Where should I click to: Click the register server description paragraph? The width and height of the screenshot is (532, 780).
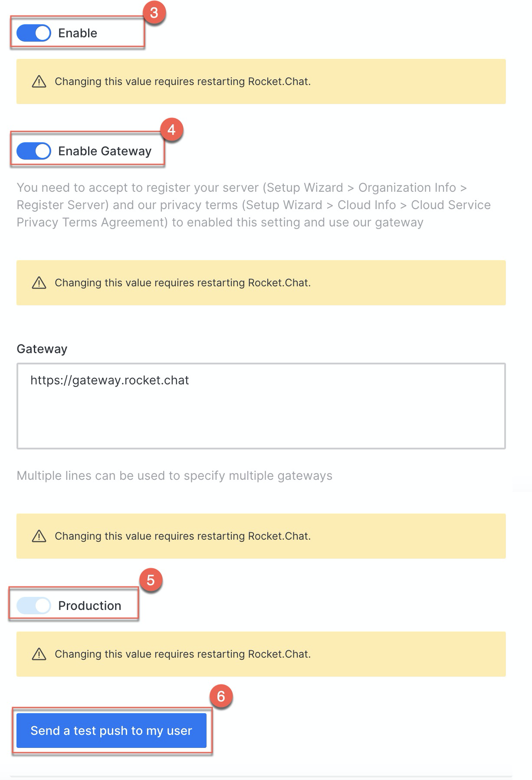[254, 205]
